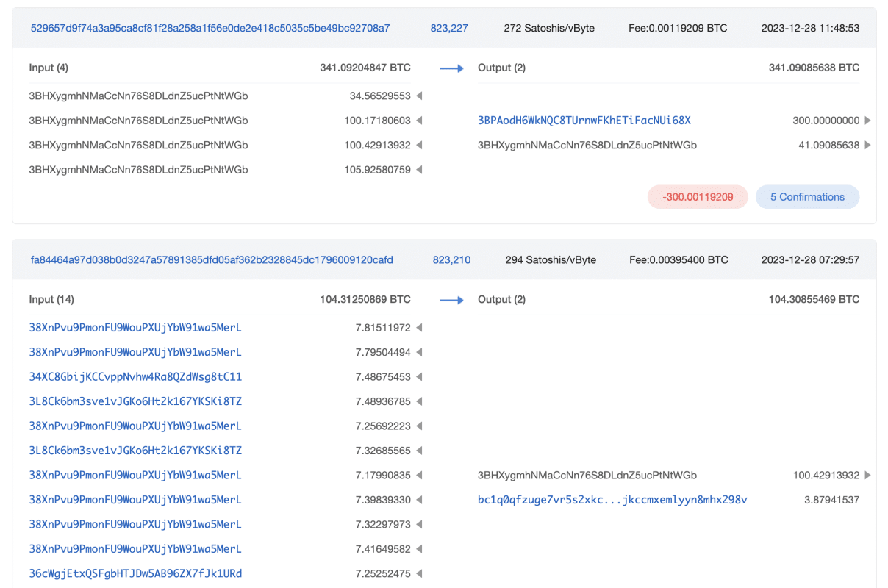
Task: Expand input details for 7.32685565 BTC
Action: [x=418, y=450]
